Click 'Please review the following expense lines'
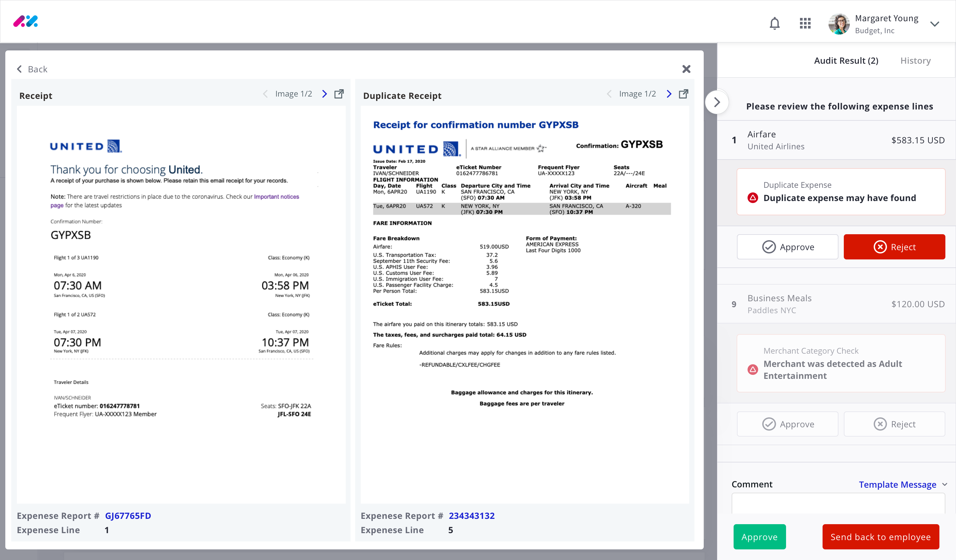Screen dimensions: 956x560 click(x=839, y=106)
